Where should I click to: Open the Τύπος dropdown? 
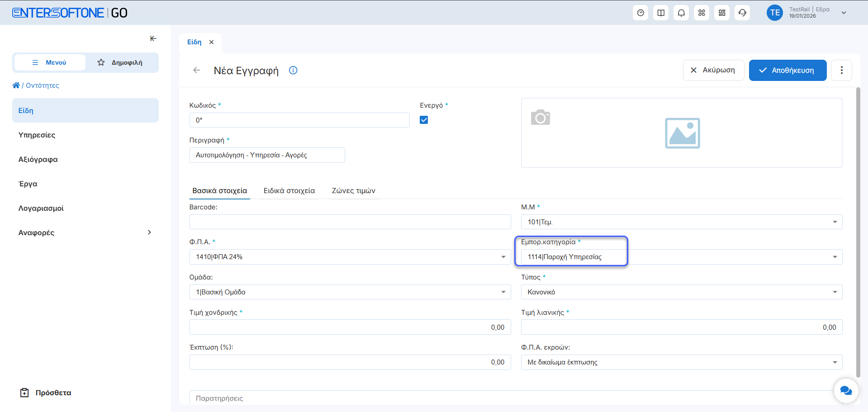click(835, 292)
